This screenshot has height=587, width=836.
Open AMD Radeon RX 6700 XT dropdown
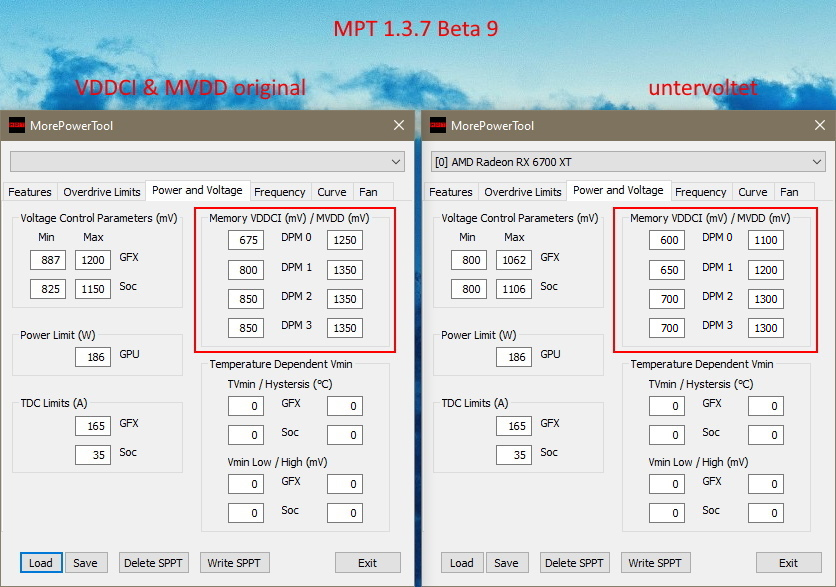tap(628, 162)
